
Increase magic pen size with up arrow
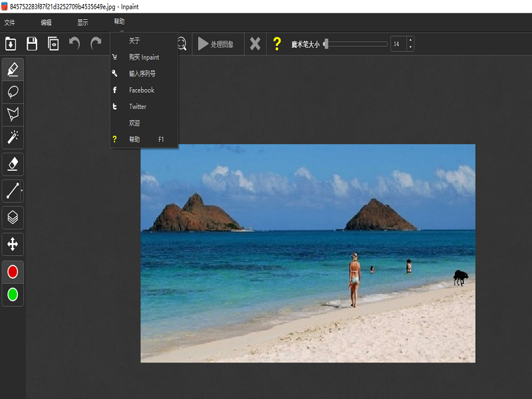click(x=410, y=41)
